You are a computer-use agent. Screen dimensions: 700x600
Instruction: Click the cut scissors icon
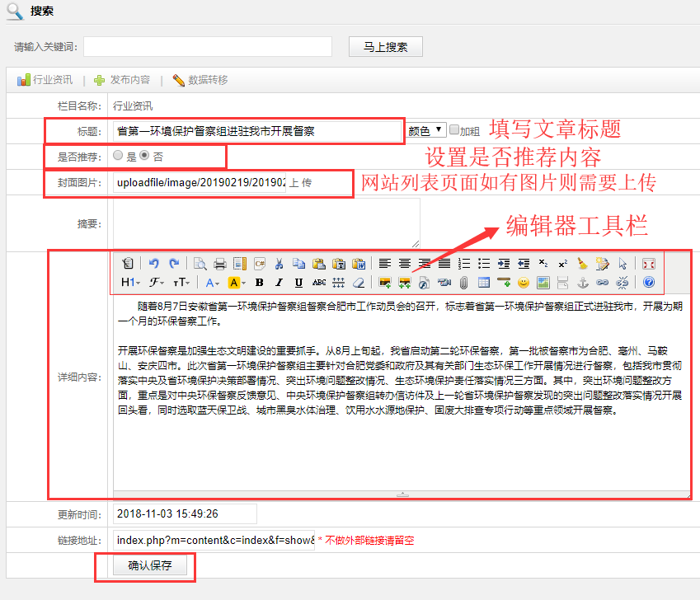(279, 264)
